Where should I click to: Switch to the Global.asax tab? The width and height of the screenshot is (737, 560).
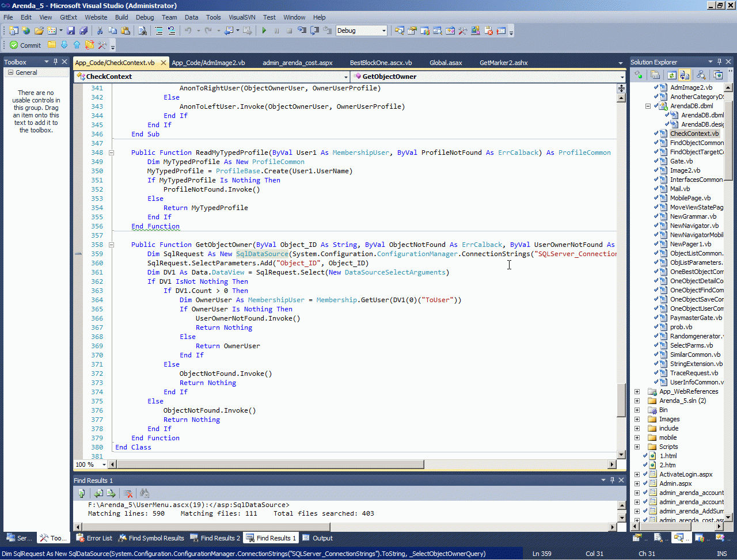(446, 63)
